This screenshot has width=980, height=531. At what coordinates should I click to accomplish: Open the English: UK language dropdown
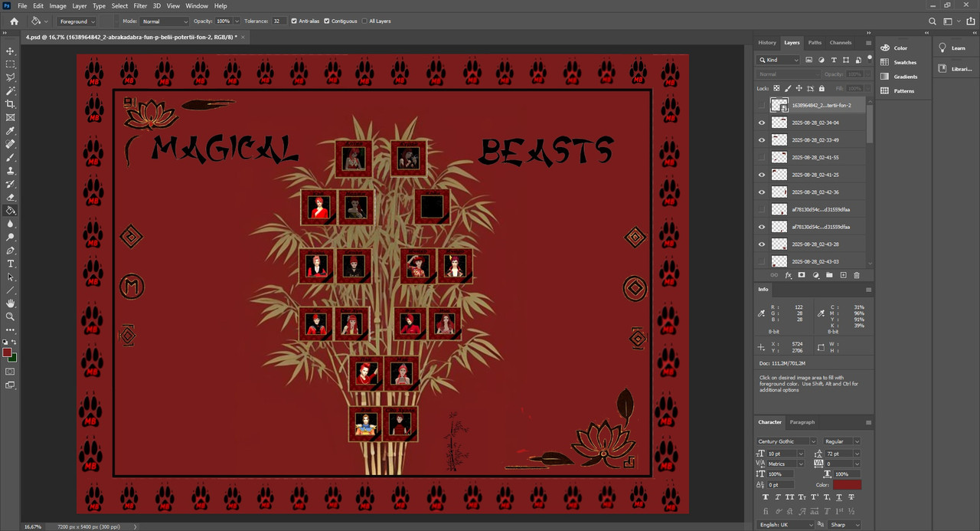(x=786, y=525)
